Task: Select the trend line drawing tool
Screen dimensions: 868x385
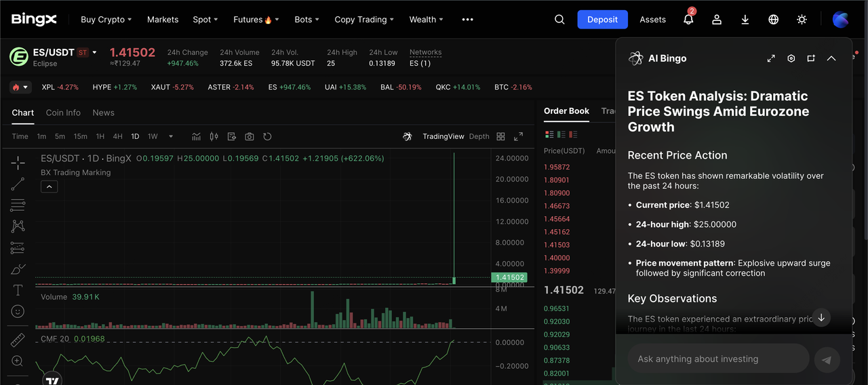Action: pyautogui.click(x=18, y=184)
